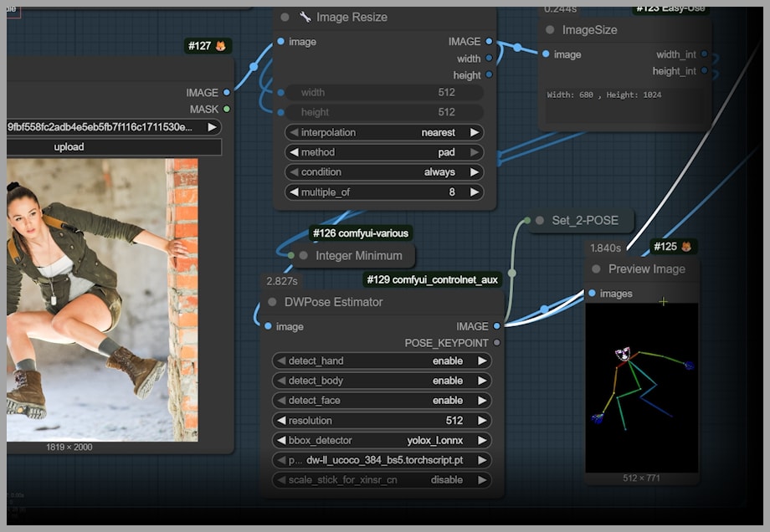This screenshot has height=532, width=770.
Task: Click the wrench icon on Image Resize node
Action: [x=305, y=17]
